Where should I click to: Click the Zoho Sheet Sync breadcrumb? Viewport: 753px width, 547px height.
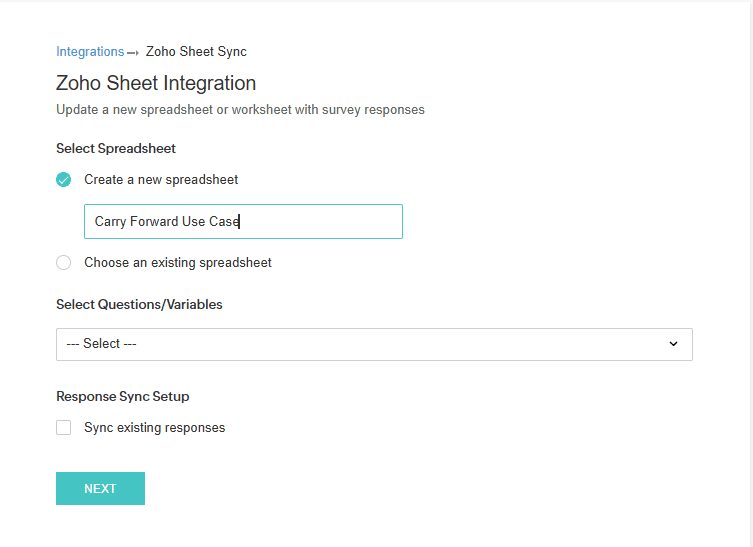(196, 52)
